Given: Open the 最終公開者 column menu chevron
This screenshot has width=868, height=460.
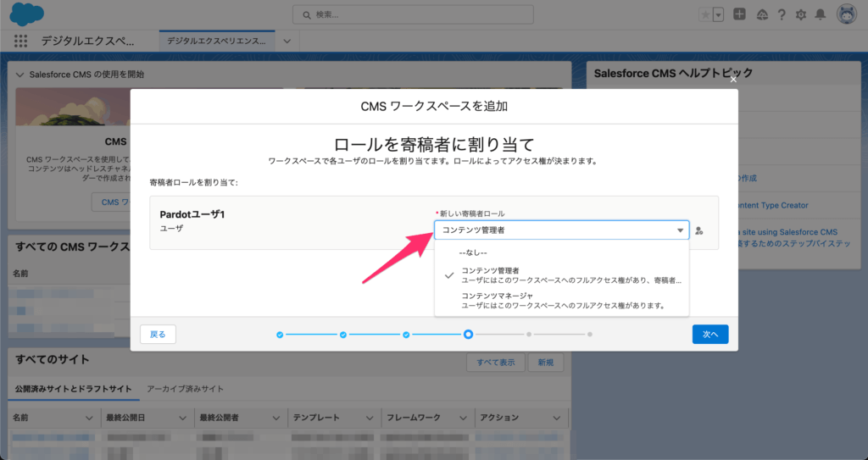Looking at the screenshot, I should [276, 418].
